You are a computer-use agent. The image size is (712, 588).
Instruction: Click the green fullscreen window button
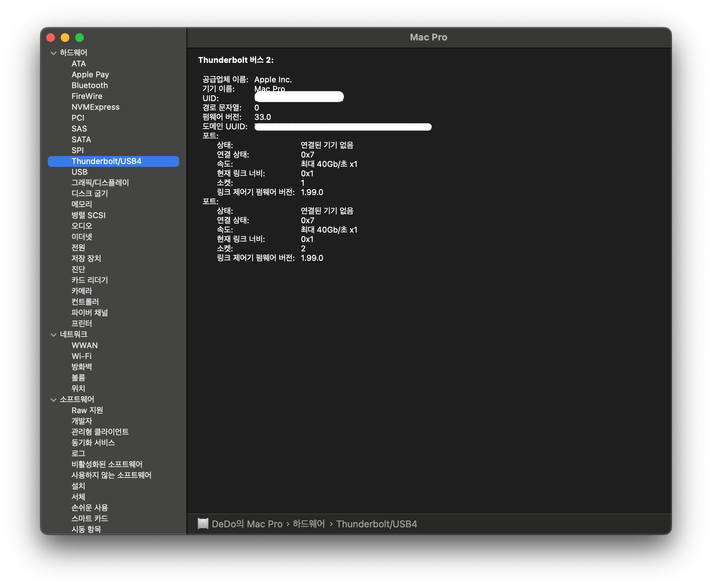pyautogui.click(x=80, y=38)
